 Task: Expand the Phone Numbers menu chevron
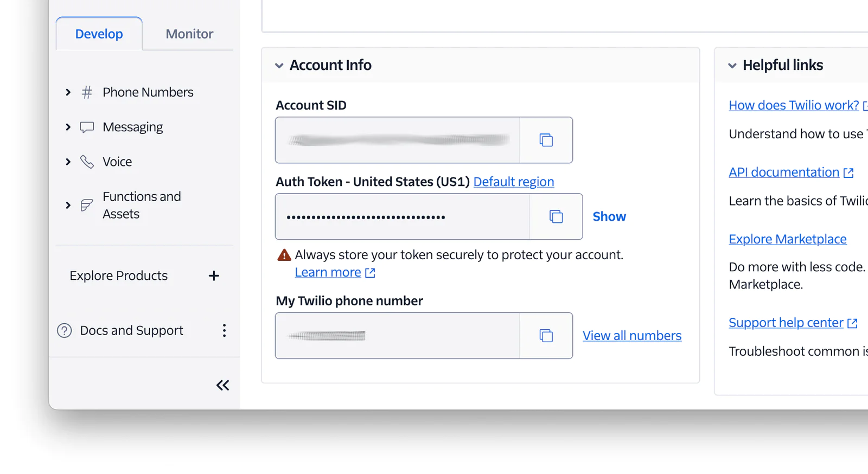[x=68, y=92]
